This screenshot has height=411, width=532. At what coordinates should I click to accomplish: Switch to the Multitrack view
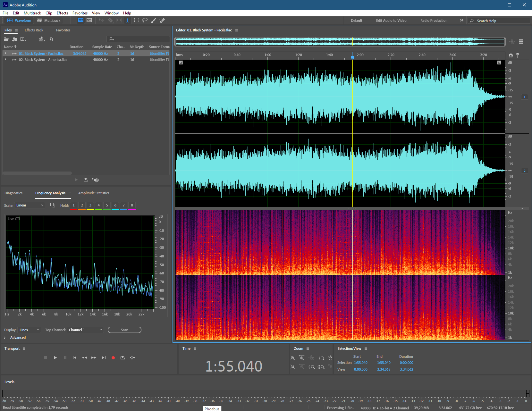coord(49,21)
